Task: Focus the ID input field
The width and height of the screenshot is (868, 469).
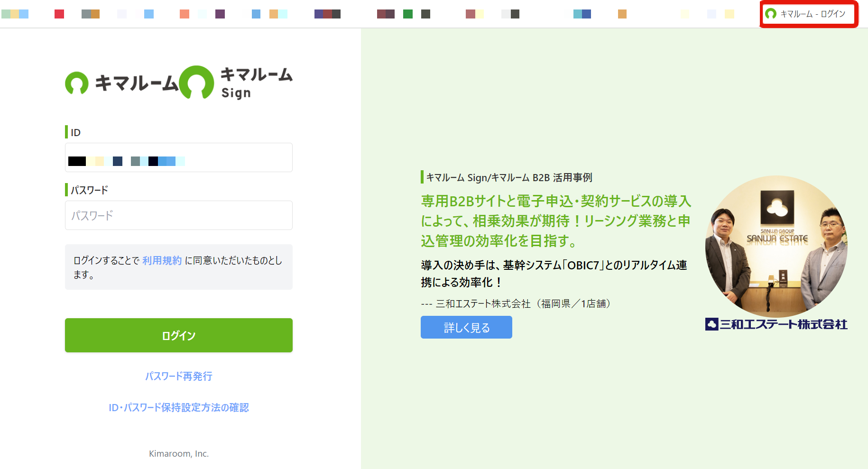Action: (x=179, y=157)
